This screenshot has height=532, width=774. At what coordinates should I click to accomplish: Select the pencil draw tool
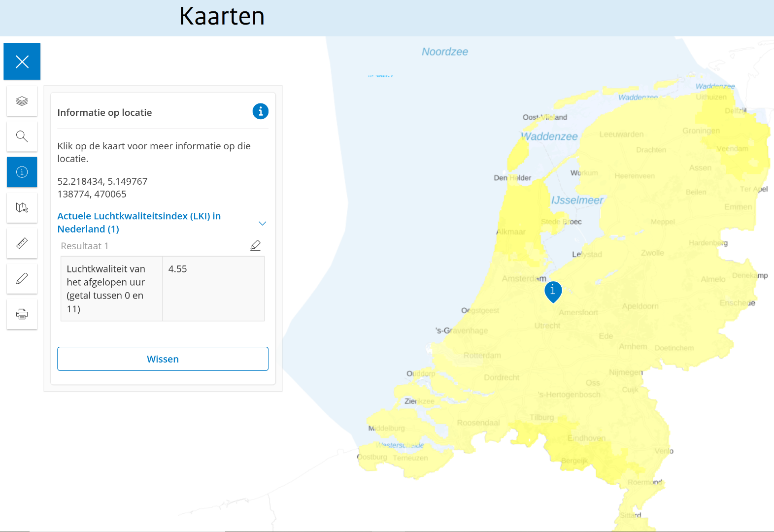click(22, 278)
